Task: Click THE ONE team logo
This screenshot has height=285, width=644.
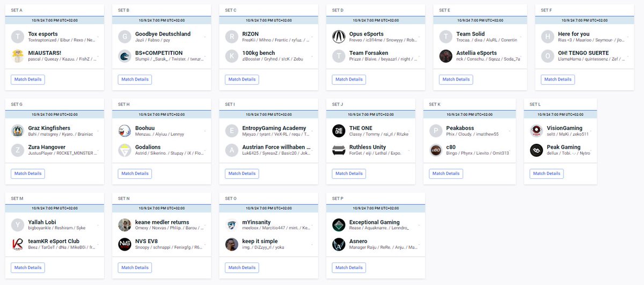Action: click(339, 131)
